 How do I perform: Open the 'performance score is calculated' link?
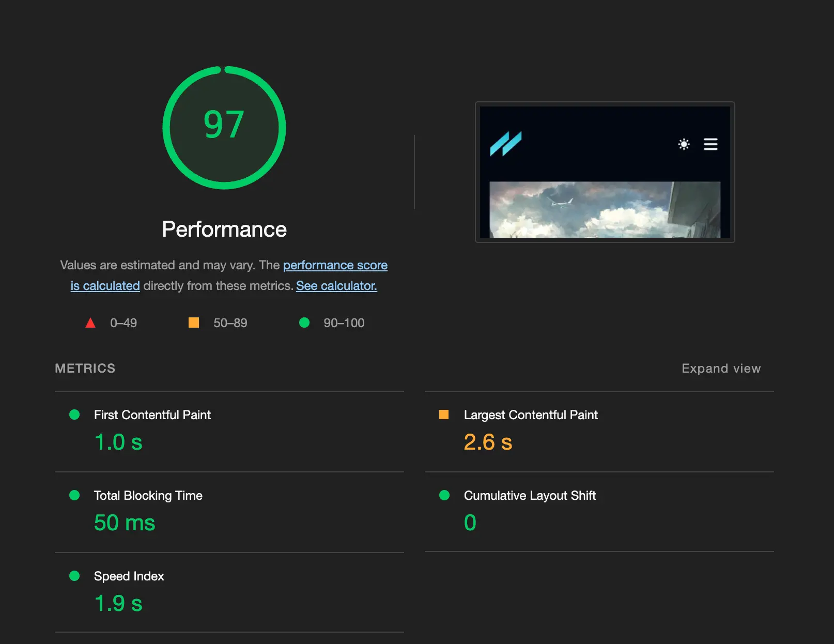[335, 265]
